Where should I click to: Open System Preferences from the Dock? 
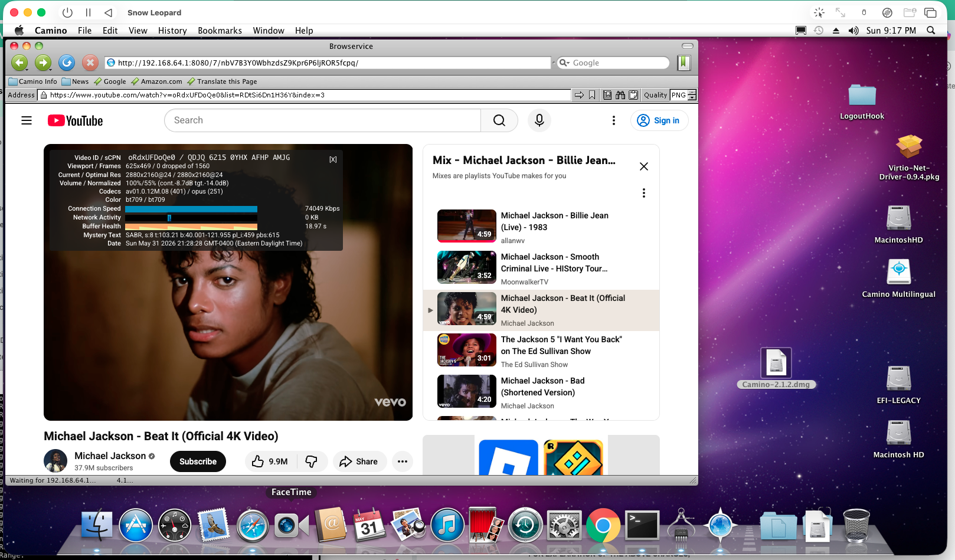564,525
